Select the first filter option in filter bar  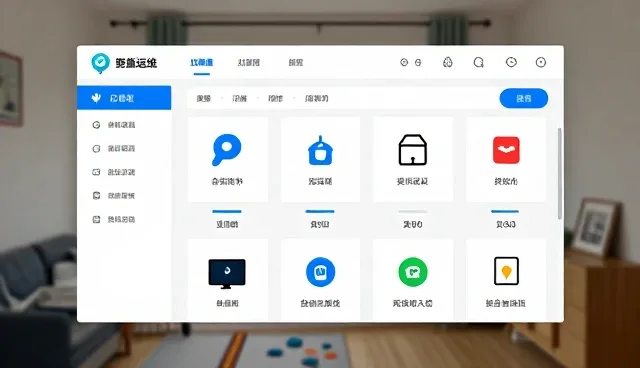[x=203, y=98]
